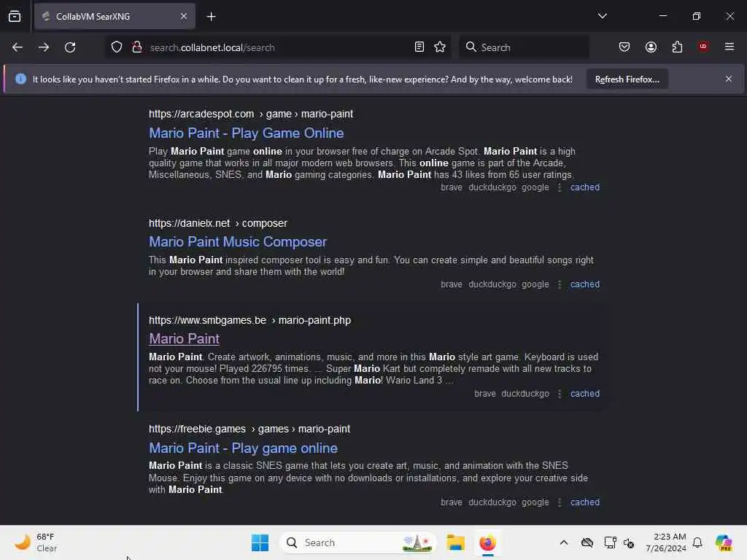The image size is (747, 560).
Task: Expand more options for arcadespot result
Action: [560, 187]
